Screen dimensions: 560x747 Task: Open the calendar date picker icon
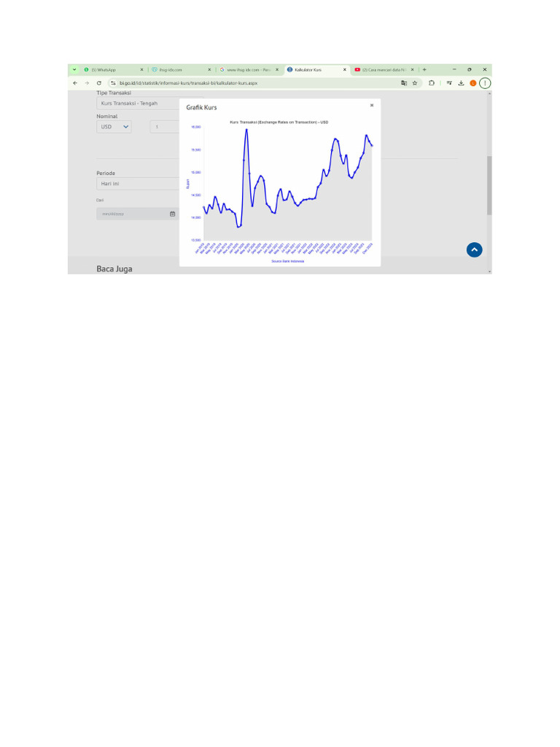click(173, 214)
